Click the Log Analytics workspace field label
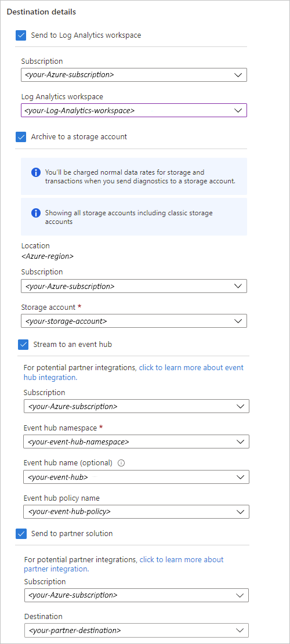Screen dimensions: 290x644 click(x=62, y=97)
